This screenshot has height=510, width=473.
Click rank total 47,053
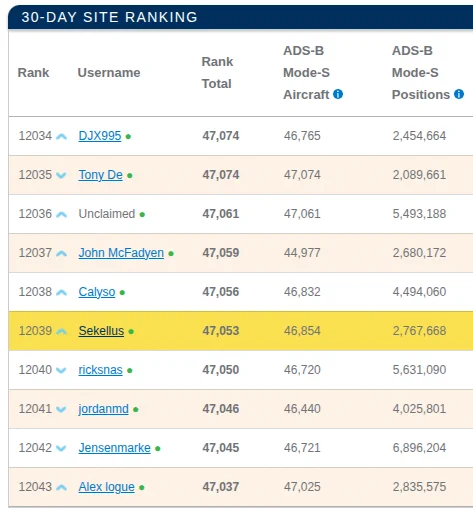[x=221, y=331]
